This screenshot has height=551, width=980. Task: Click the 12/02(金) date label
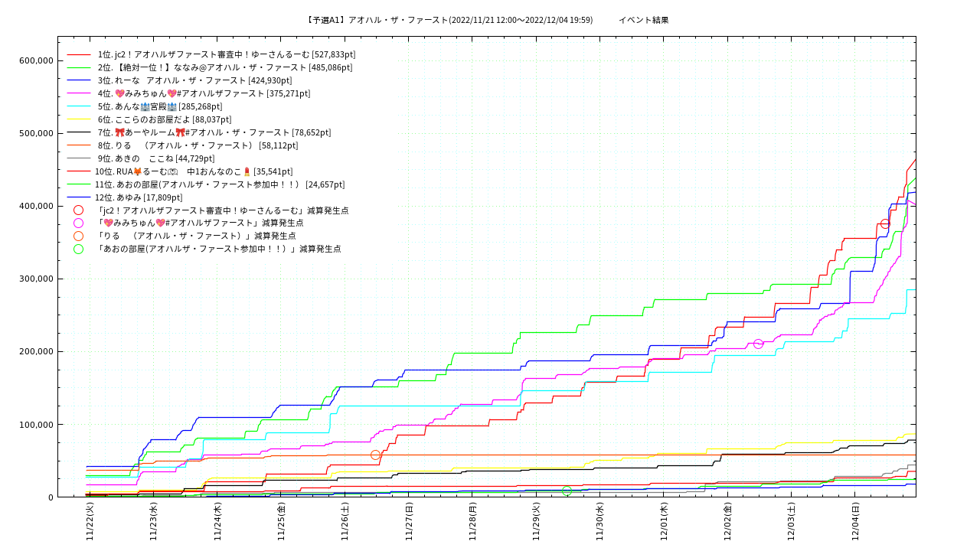pos(727,522)
